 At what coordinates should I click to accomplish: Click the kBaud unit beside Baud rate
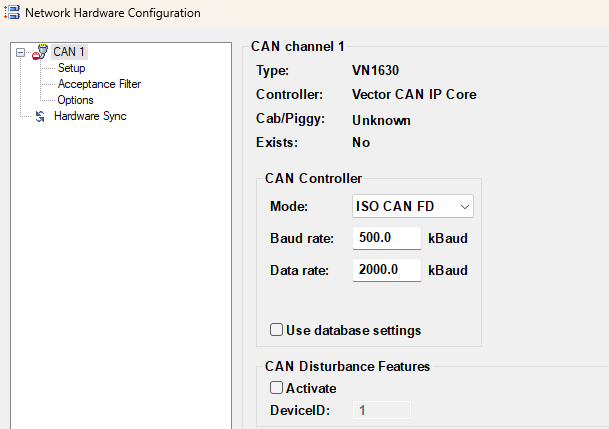448,238
